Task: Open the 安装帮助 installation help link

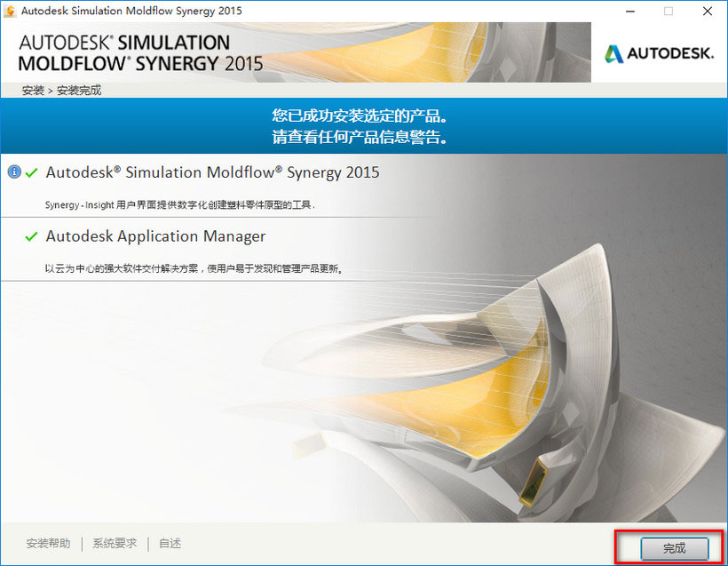Action: [x=48, y=543]
